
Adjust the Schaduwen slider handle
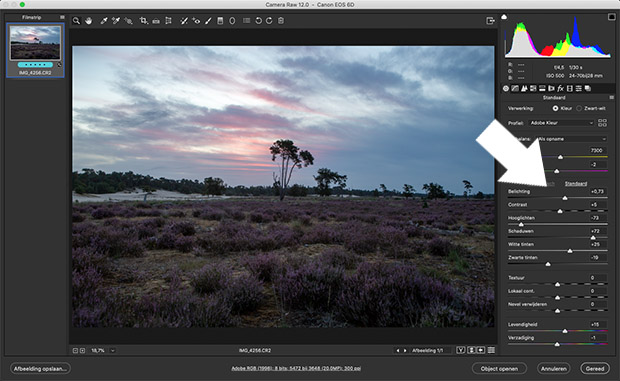tap(593, 238)
